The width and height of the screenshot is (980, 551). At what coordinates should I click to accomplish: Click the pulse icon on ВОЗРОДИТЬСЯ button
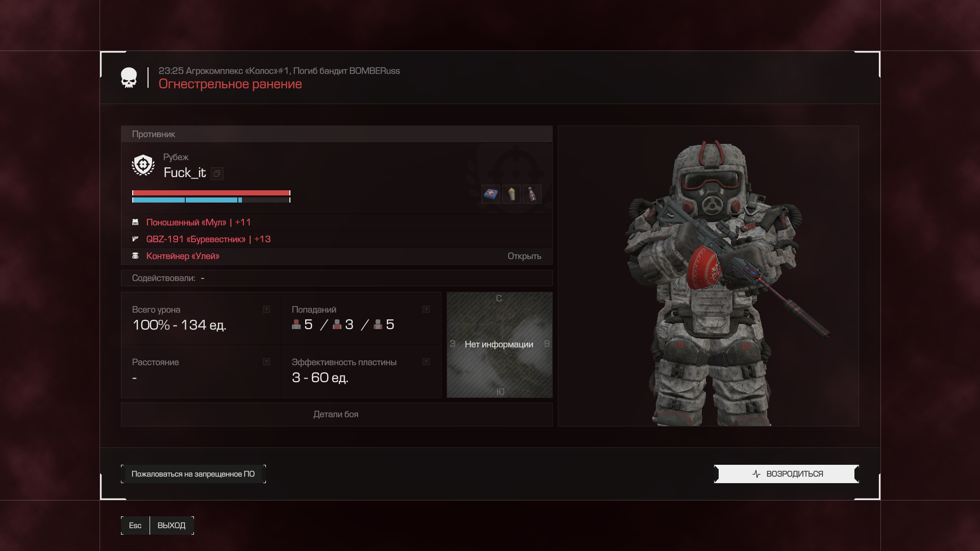[756, 474]
